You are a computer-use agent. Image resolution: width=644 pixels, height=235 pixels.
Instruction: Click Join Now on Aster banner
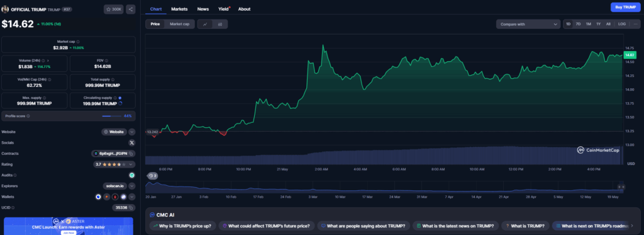click(69, 232)
